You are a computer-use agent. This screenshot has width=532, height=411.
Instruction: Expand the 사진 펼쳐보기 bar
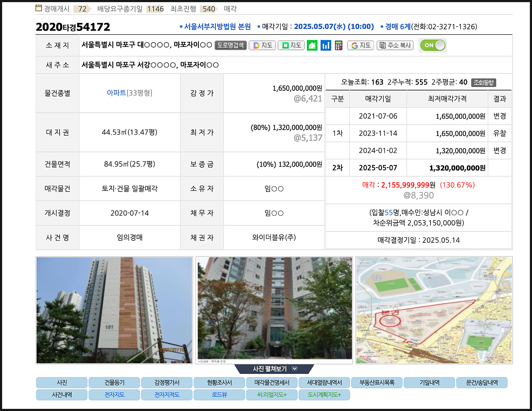[x=274, y=369]
